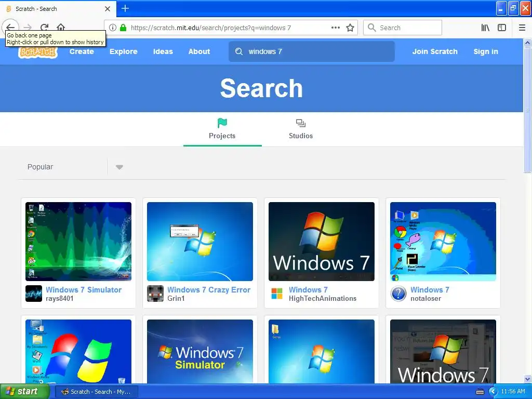Open Explore in Scratch navigation
532x399 pixels.
[124, 51]
